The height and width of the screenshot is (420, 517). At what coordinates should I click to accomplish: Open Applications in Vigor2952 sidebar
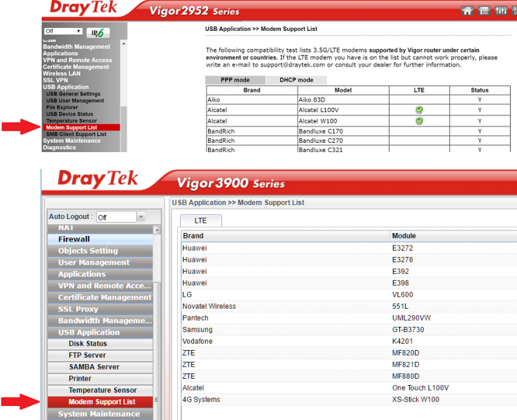point(60,53)
